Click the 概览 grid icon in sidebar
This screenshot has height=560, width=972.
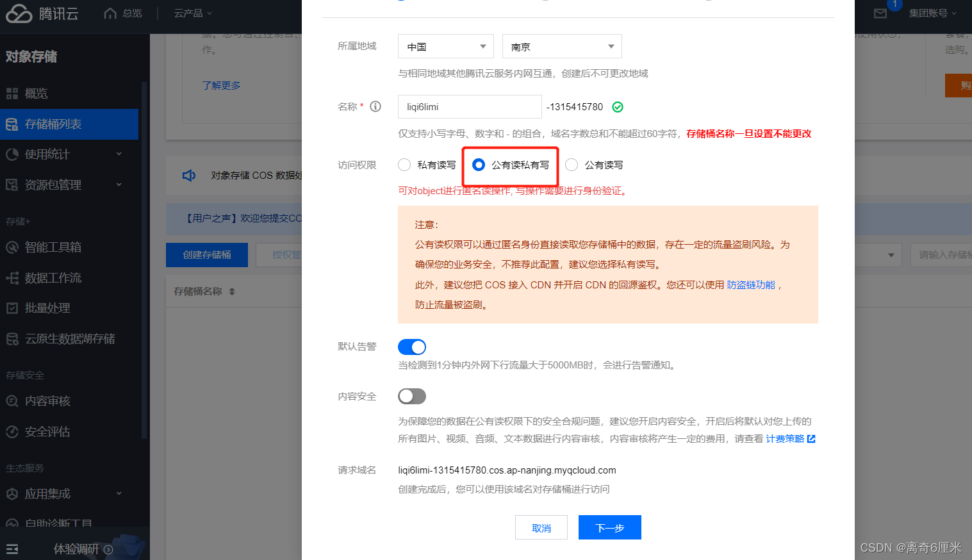point(12,94)
